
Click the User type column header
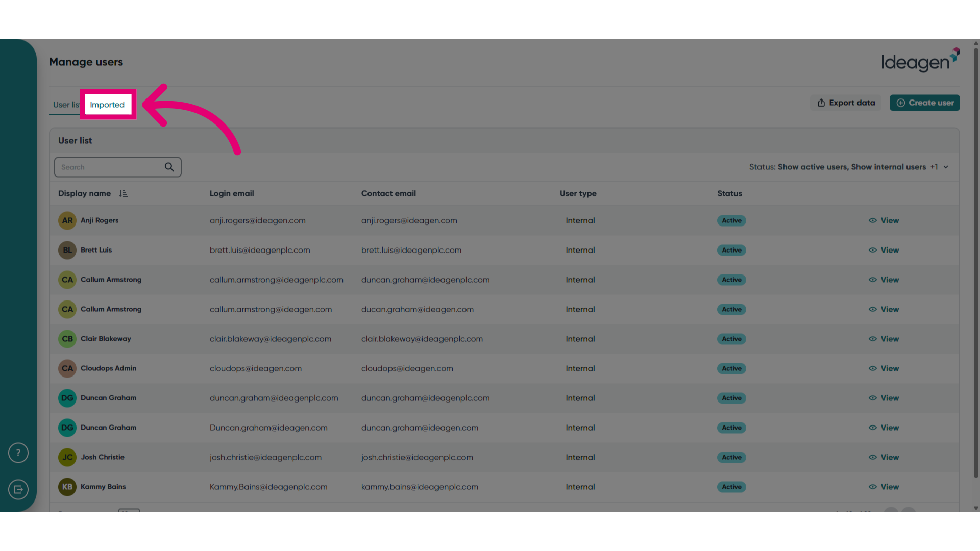(x=578, y=193)
